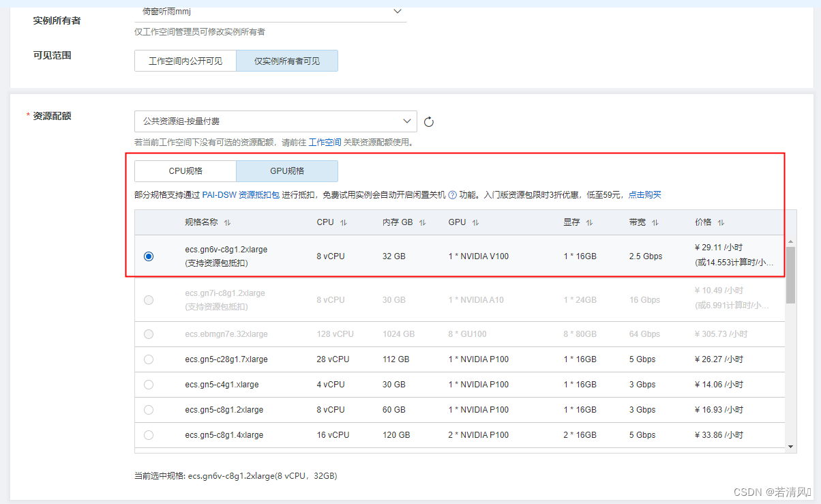Sort by 显存 column sort icon
The width and height of the screenshot is (821, 504).
click(589, 222)
